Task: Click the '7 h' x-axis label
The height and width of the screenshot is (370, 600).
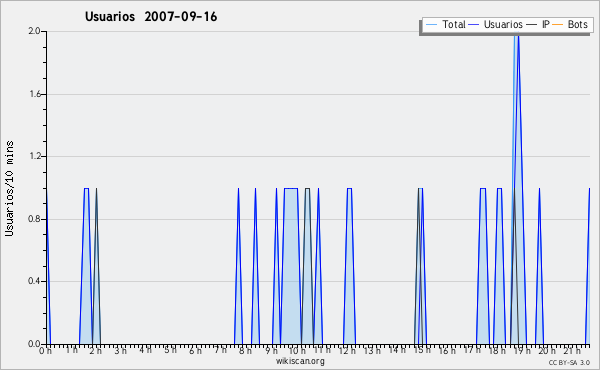Action: (220, 350)
